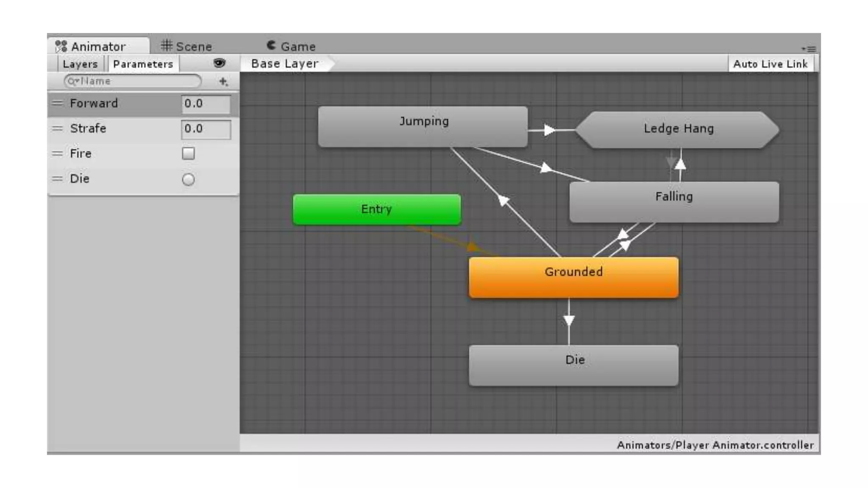Toggle the Fire checkbox
The height and width of the screenshot is (488, 868).
188,153
